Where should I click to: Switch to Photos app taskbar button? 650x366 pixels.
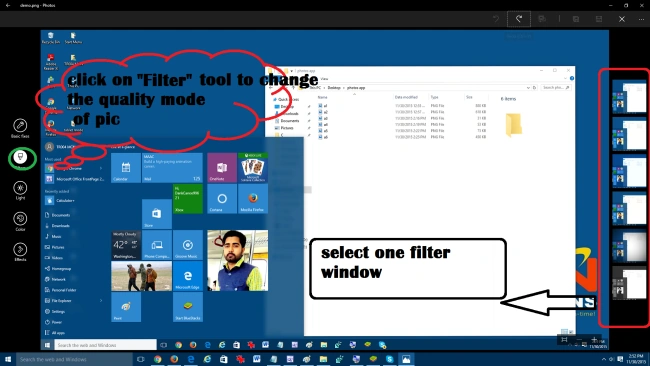[406, 359]
